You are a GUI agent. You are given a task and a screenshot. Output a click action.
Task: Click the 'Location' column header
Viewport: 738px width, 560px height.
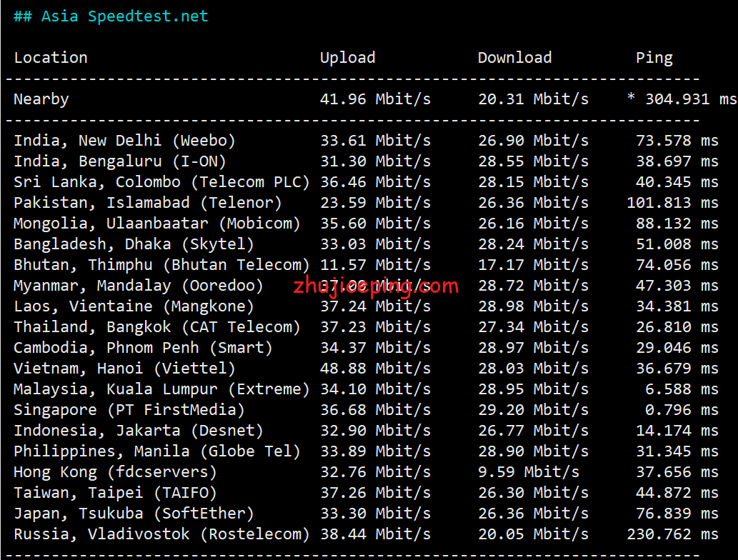tap(51, 58)
